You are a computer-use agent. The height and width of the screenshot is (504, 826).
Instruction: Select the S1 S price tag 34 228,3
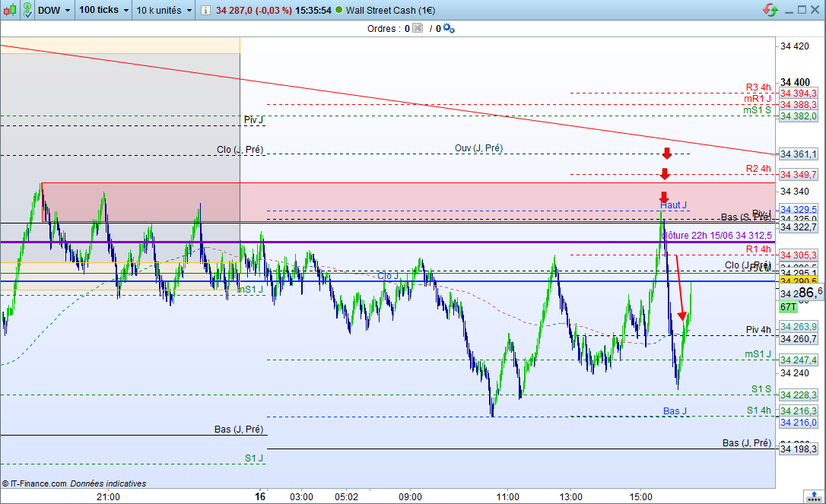tap(798, 395)
